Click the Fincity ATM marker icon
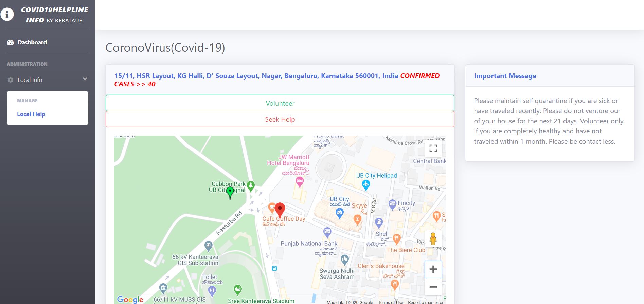The height and width of the screenshot is (304, 644). click(392, 204)
